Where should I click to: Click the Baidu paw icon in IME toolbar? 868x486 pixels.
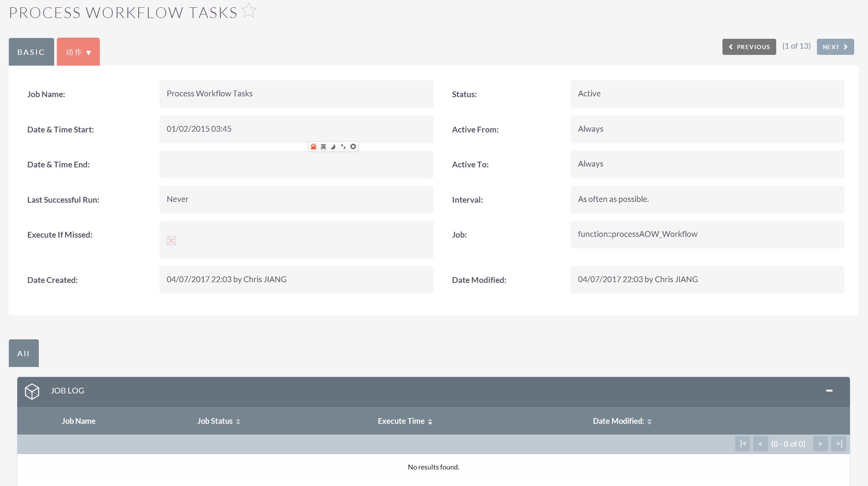[313, 147]
